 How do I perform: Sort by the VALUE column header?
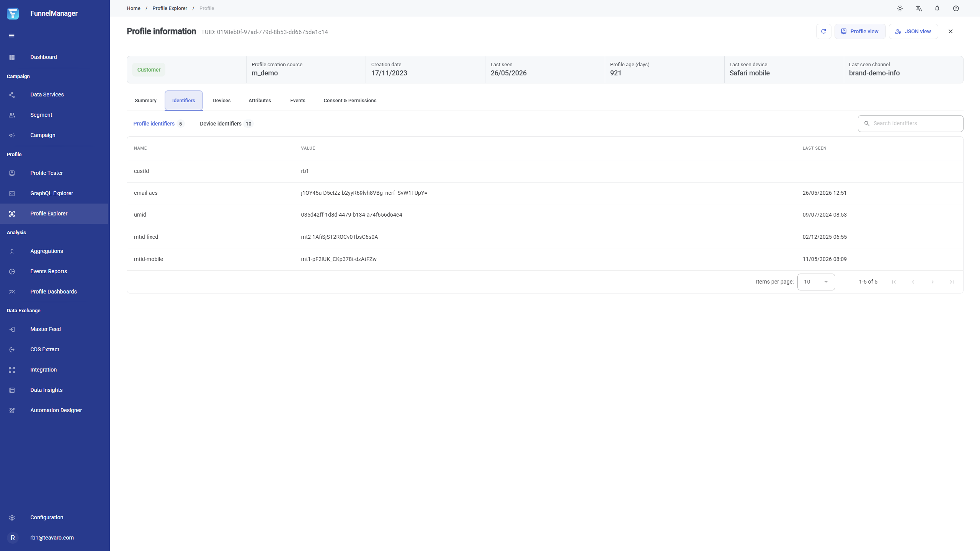(308, 148)
